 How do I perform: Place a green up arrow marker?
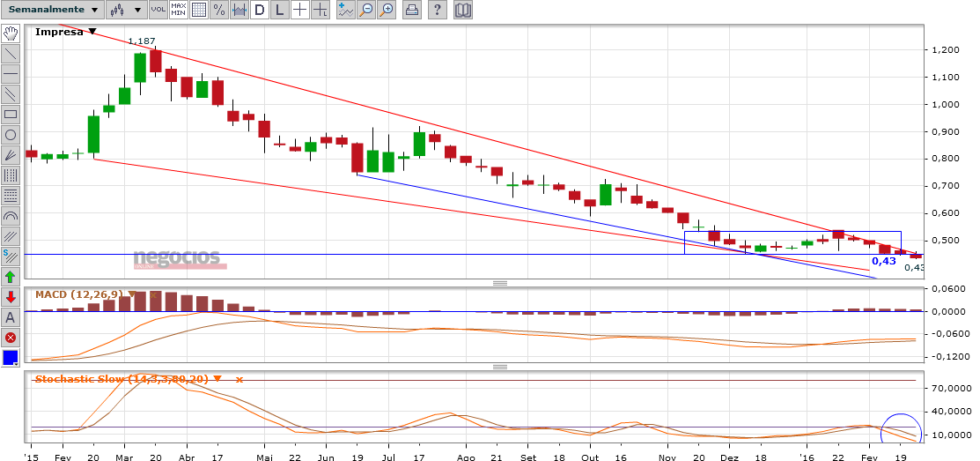11,277
